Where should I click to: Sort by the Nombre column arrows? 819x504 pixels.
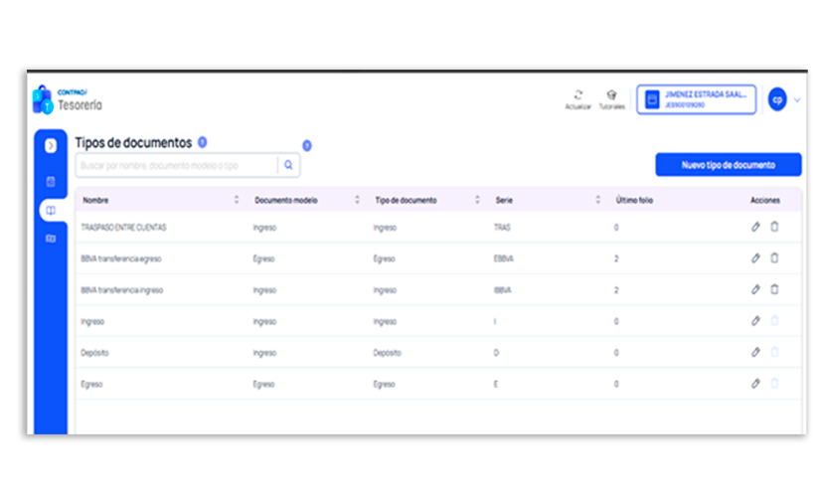point(237,200)
